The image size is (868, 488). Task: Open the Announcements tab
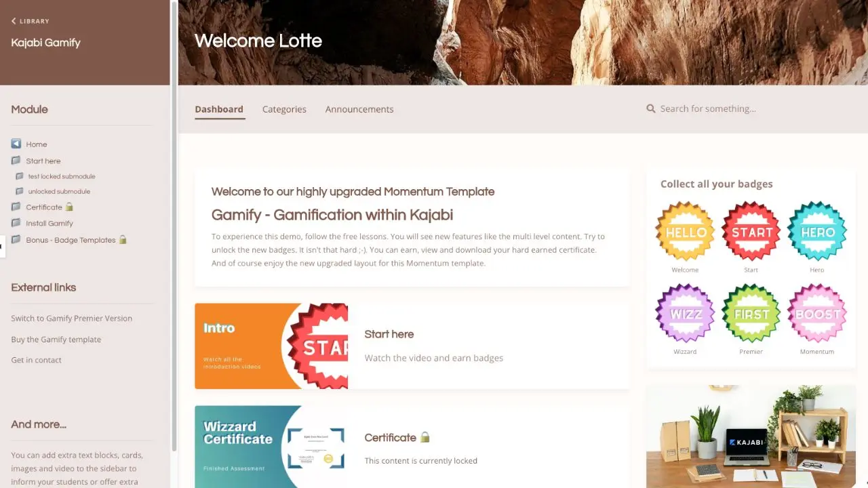[359, 109]
